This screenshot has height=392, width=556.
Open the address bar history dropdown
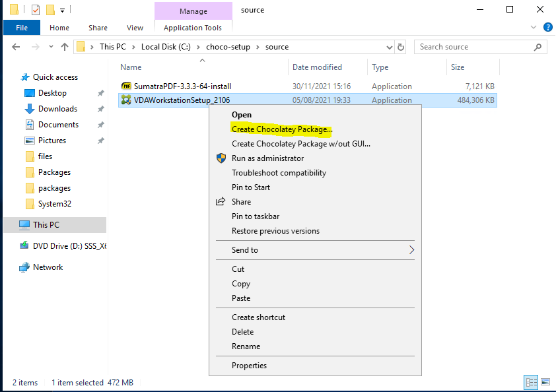click(388, 47)
